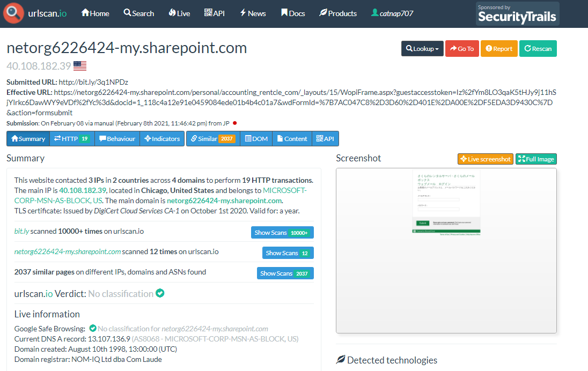The image size is (588, 371).
Task: Open the Search nav link
Action: (x=139, y=13)
